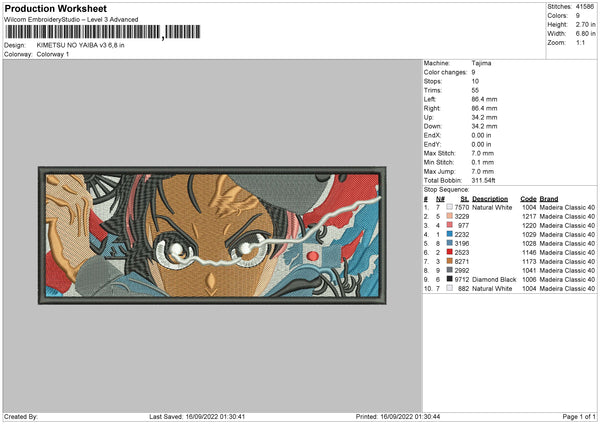Select stitch count 9712 in stop row 9

click(x=462, y=279)
